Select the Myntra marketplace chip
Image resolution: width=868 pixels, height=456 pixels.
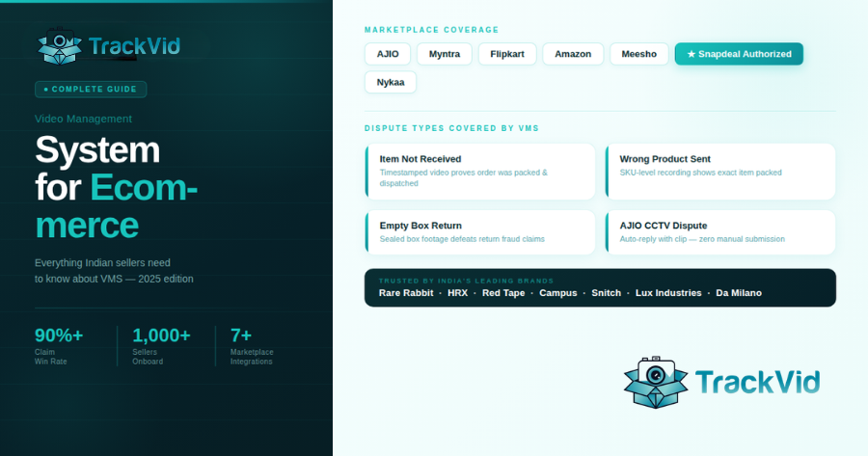(x=445, y=54)
